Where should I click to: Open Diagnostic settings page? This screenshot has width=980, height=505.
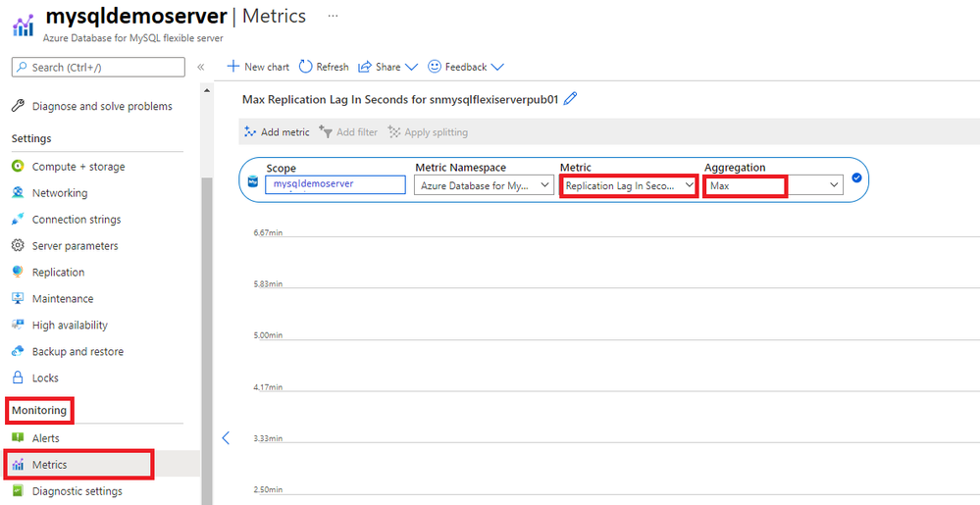(77, 491)
